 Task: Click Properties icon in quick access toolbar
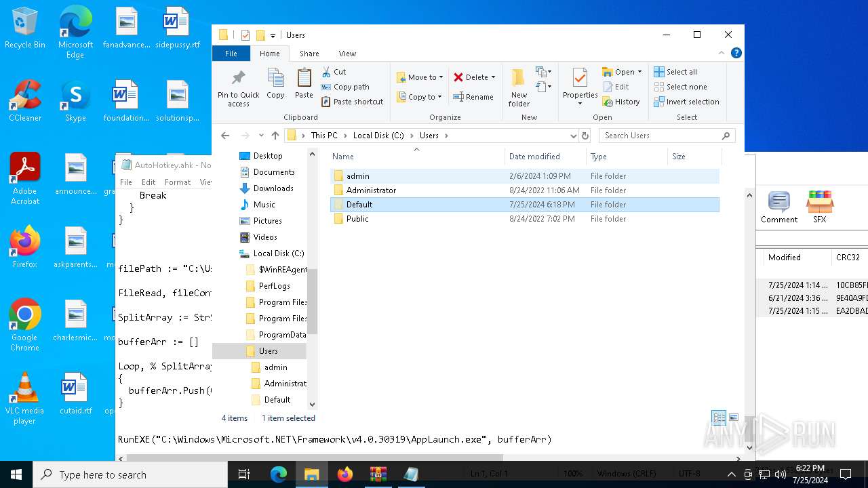245,35
